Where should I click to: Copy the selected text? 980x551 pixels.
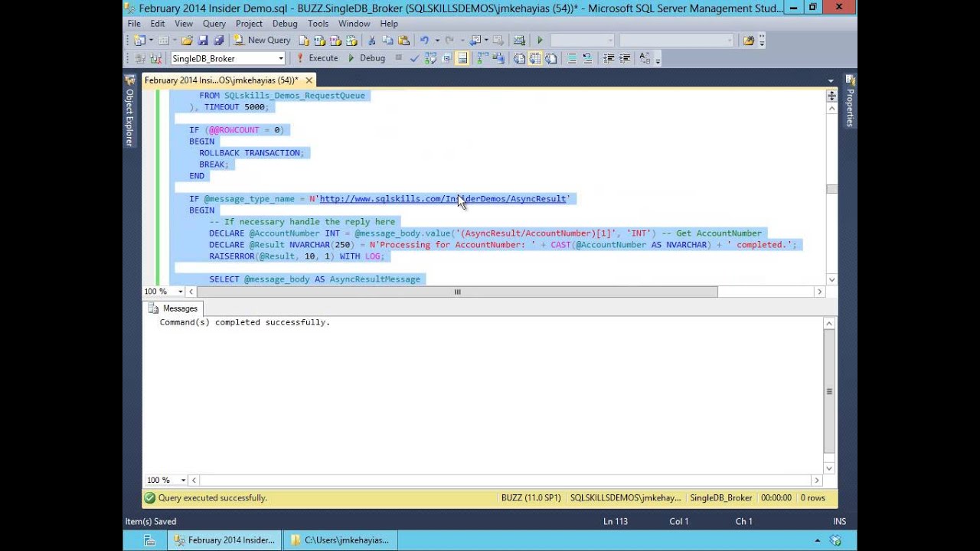point(387,41)
